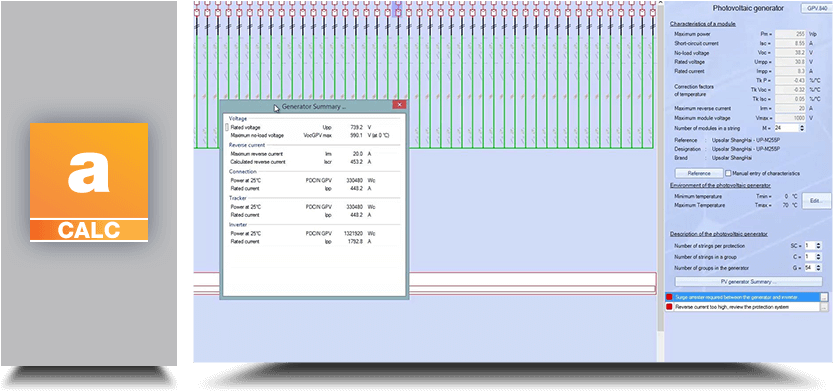Click 'Environment of the photovoltaic generator' heading
Screen dimensions: 833x391
(x=720, y=185)
